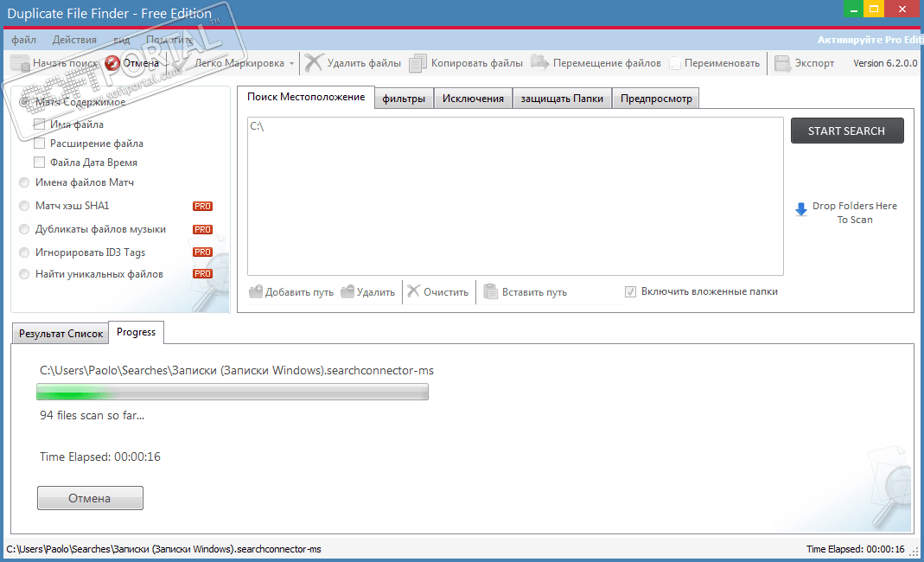This screenshot has width=924, height=562.
Task: Click the Начать поиск toolbar icon
Action: point(20,63)
